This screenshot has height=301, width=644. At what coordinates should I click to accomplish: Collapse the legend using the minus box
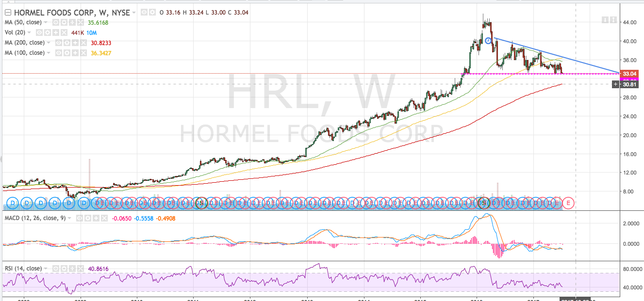tap(7, 13)
